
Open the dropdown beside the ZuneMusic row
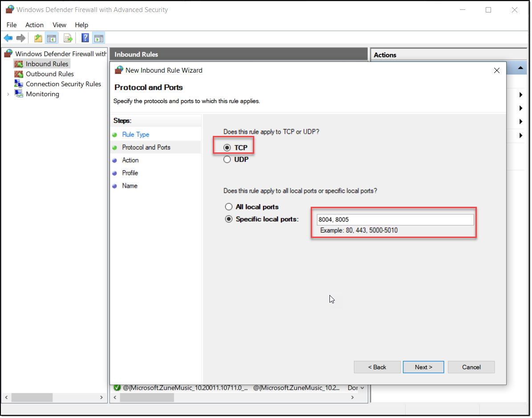[x=362, y=388]
